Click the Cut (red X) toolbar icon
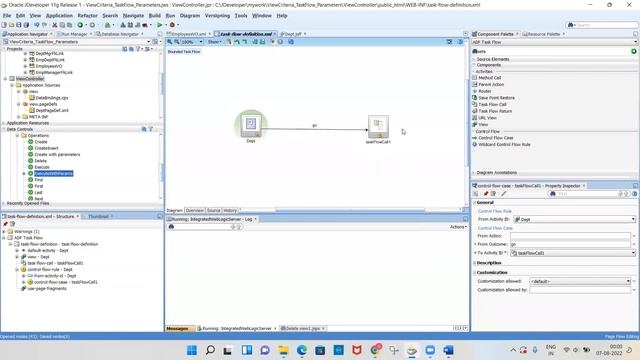The height and width of the screenshot is (360, 640). 55,25
